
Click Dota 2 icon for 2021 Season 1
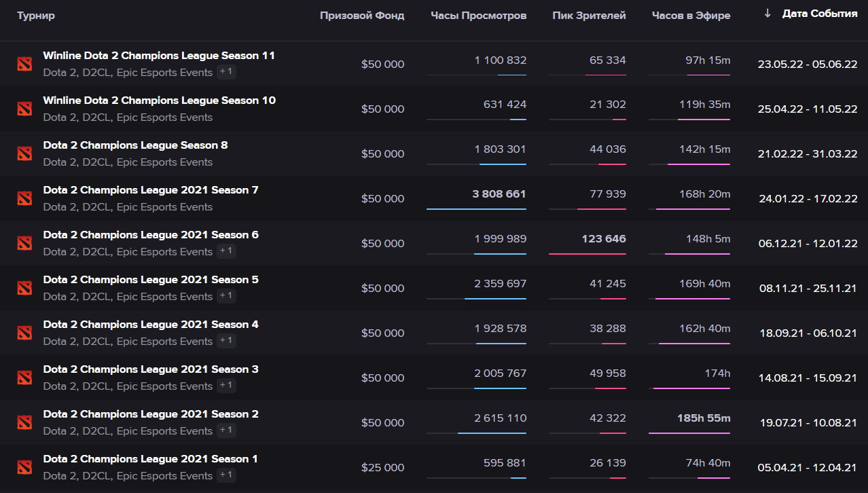tap(24, 467)
